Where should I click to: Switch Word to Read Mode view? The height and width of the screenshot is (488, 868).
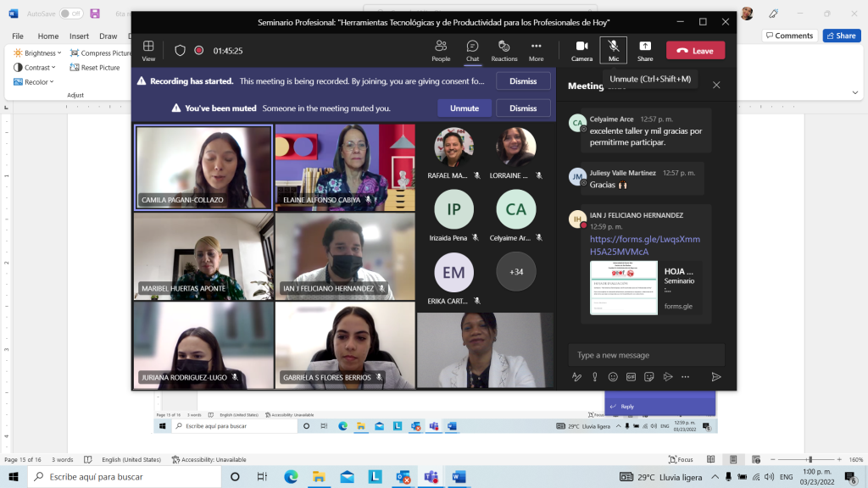[711, 459]
